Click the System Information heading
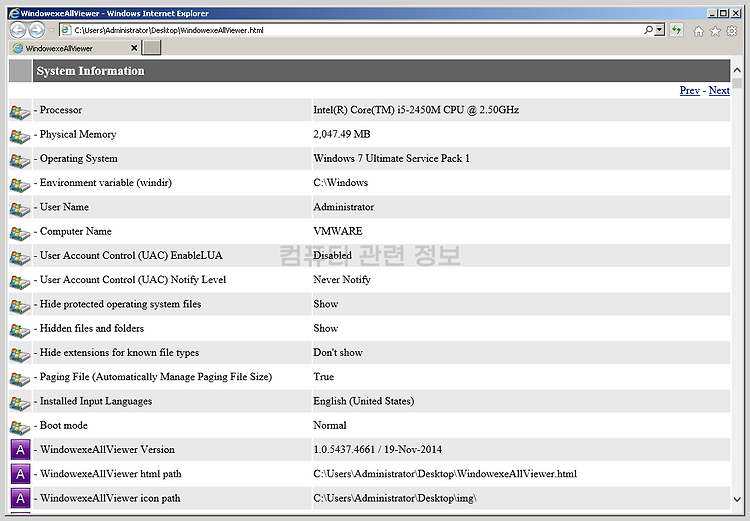 pos(90,71)
